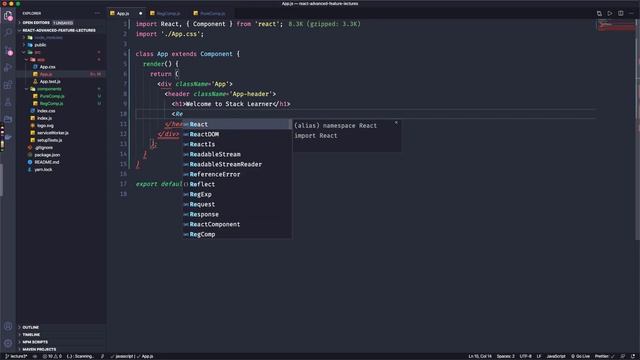
Task: Click the notifications bell in status bar
Action: (633, 356)
